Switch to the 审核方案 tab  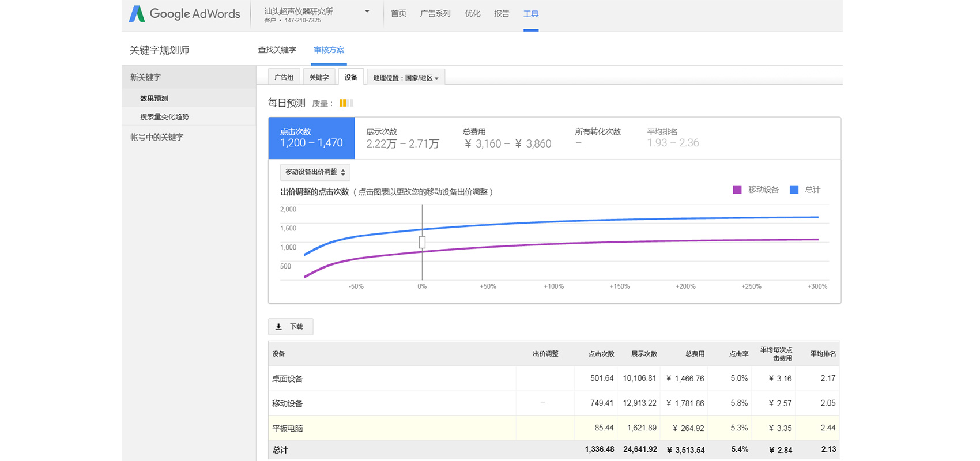329,50
